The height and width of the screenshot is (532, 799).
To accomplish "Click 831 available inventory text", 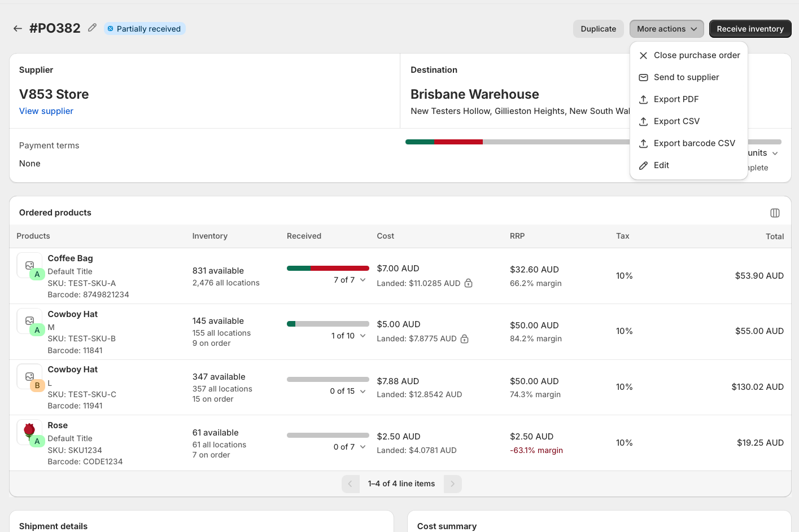I will pyautogui.click(x=218, y=271).
